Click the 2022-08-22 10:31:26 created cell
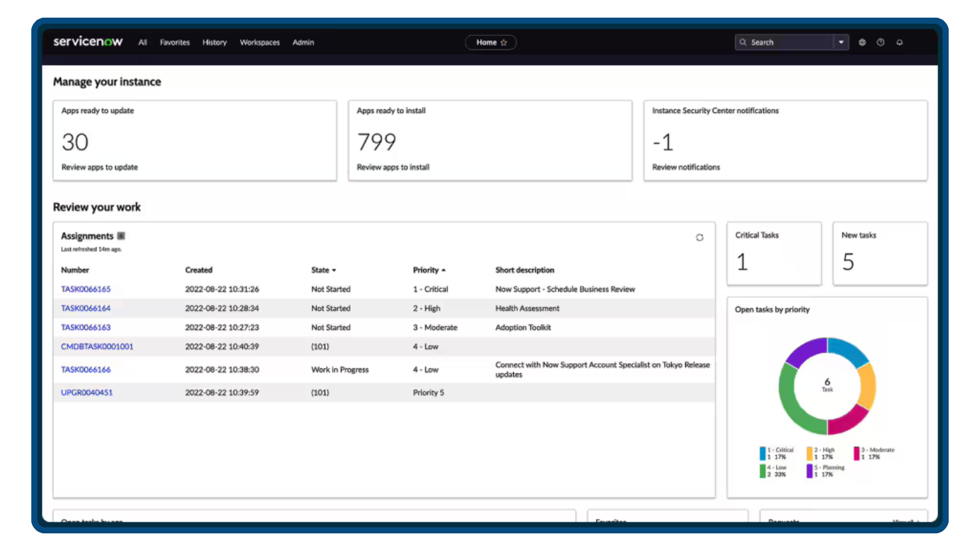Screen dimensions: 980x551 [x=222, y=289]
